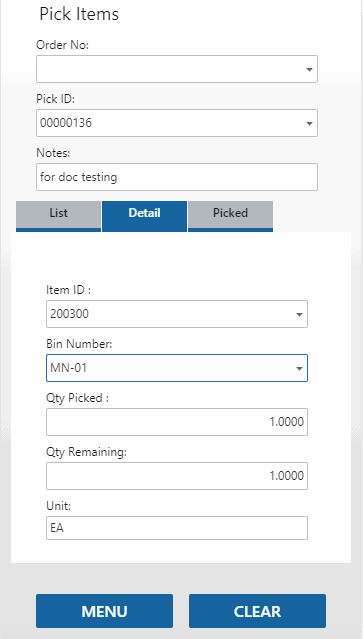This screenshot has width=363, height=639.
Task: Click the Notes field containing 'for doc testing'
Action: [177, 177]
